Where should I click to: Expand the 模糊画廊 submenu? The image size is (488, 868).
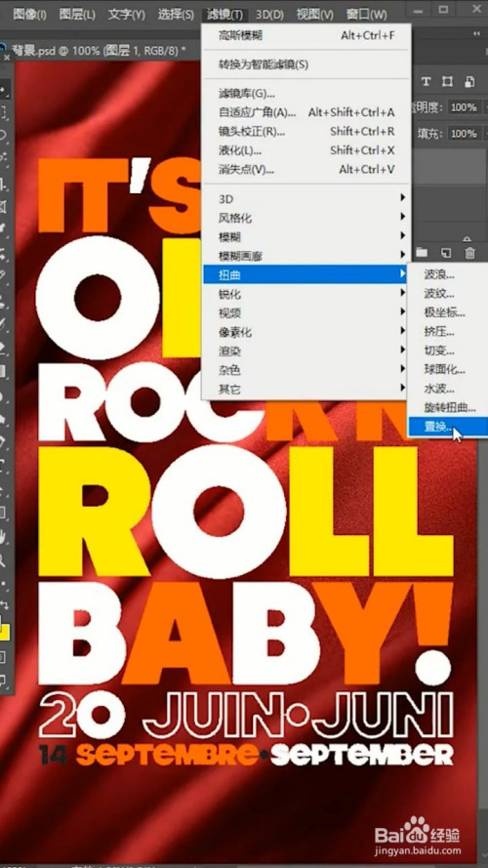click(x=306, y=256)
